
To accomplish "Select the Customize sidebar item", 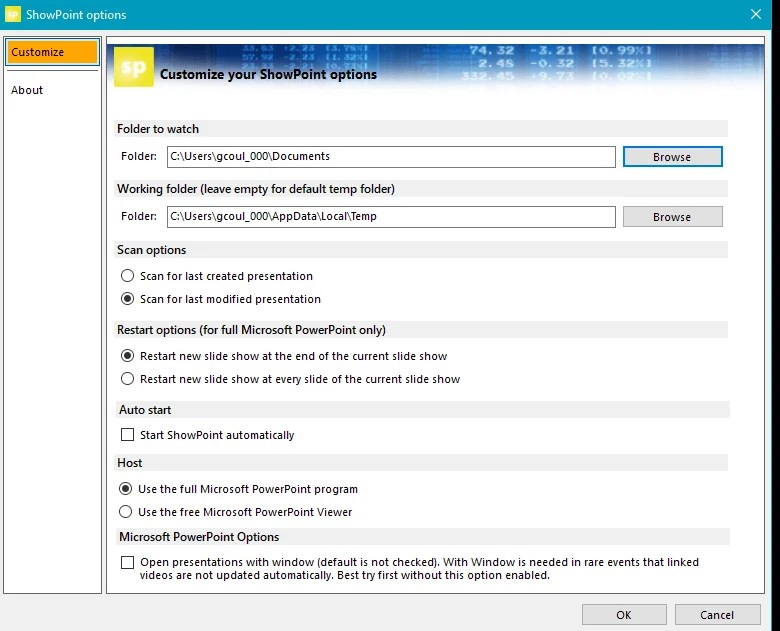I will [x=52, y=52].
